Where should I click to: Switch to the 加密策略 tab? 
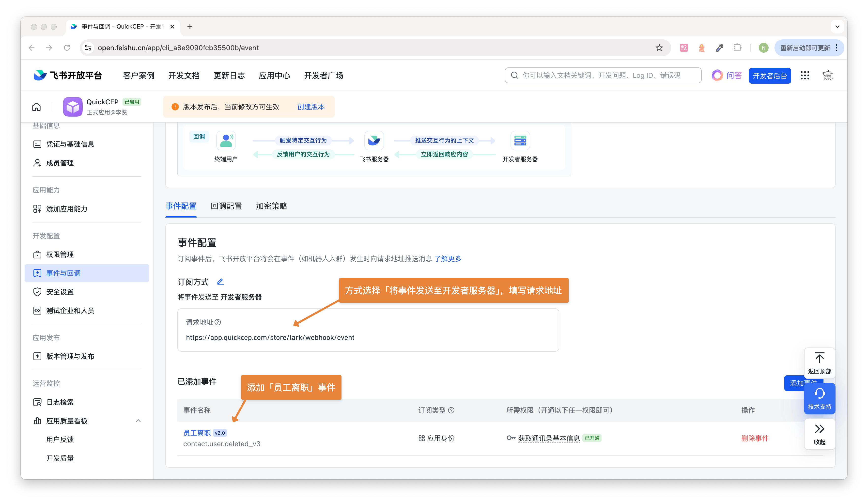point(271,206)
